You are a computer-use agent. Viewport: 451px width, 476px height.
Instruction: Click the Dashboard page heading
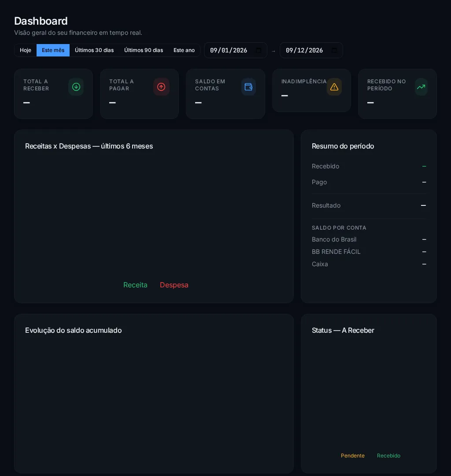coord(41,21)
